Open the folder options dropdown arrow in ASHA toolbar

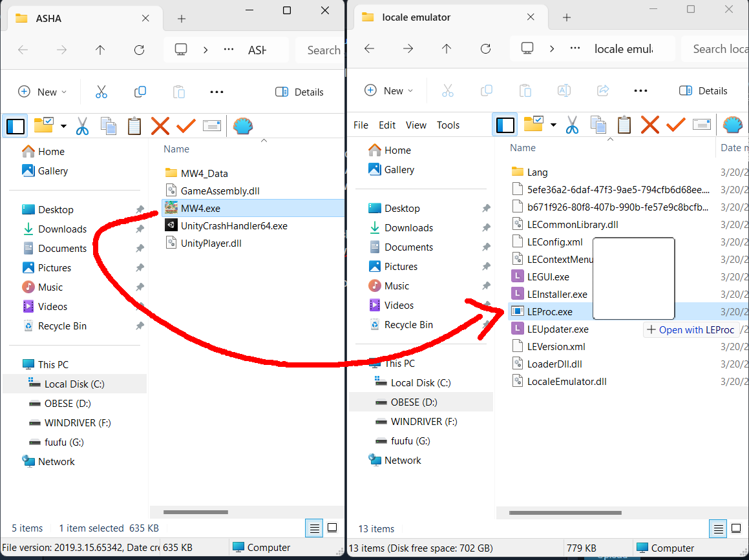tap(63, 127)
